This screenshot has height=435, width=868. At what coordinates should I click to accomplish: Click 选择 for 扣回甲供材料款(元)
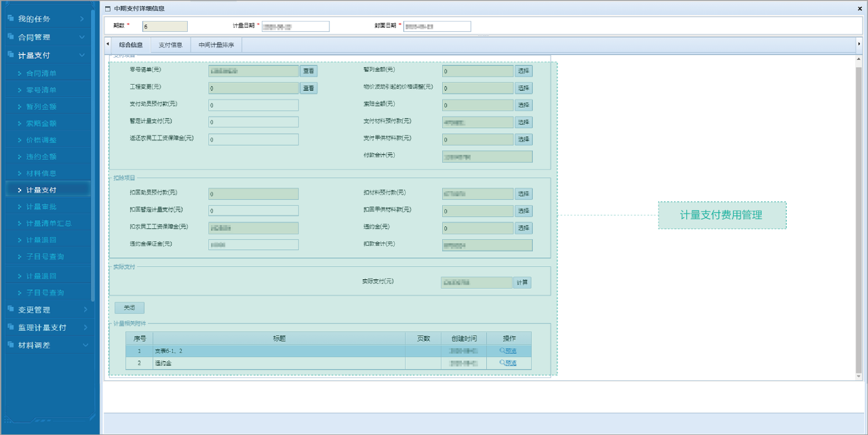click(x=524, y=211)
